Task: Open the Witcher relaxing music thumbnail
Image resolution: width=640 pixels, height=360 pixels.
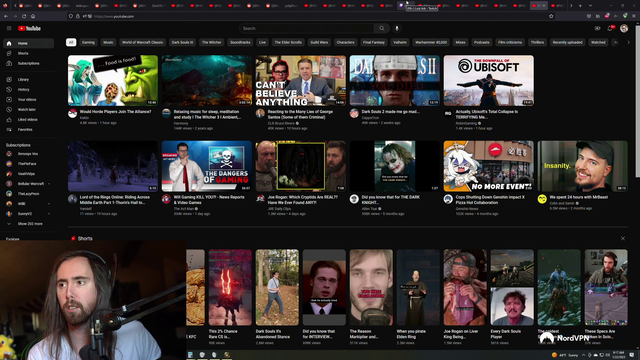Action: [x=207, y=81]
